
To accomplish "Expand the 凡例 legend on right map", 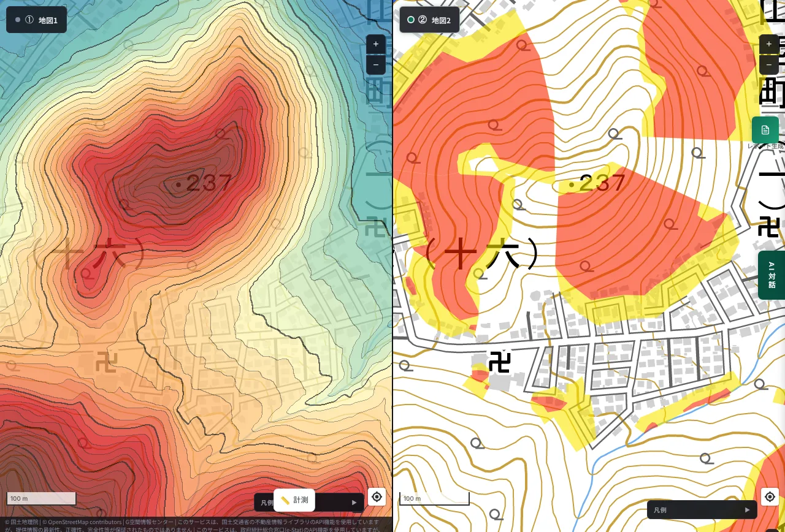I will click(x=702, y=510).
